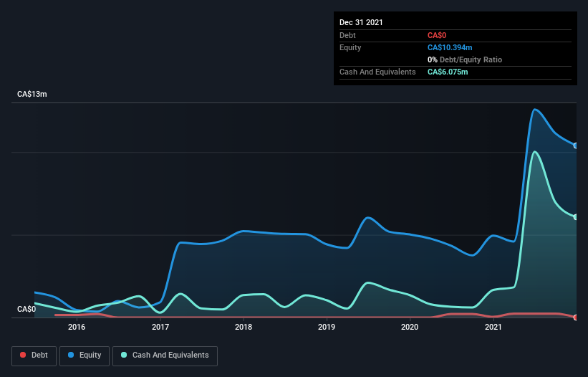
Task: Click the CA$10.394m equity value in tooltip
Action: (x=450, y=47)
